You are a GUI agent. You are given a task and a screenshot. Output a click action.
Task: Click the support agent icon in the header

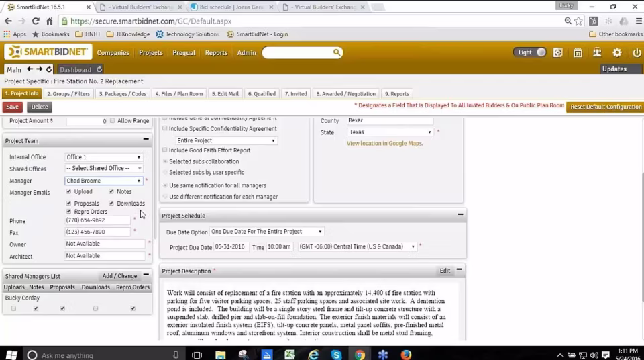coord(597,52)
